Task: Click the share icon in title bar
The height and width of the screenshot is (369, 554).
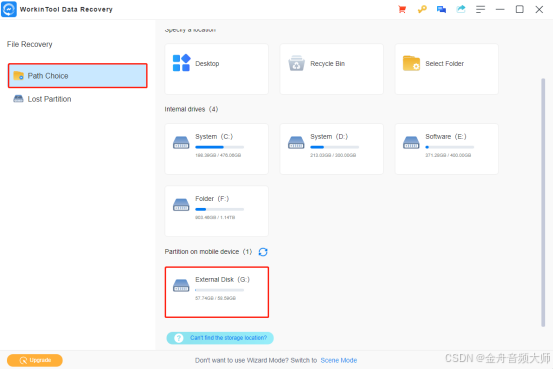Action: tap(461, 9)
